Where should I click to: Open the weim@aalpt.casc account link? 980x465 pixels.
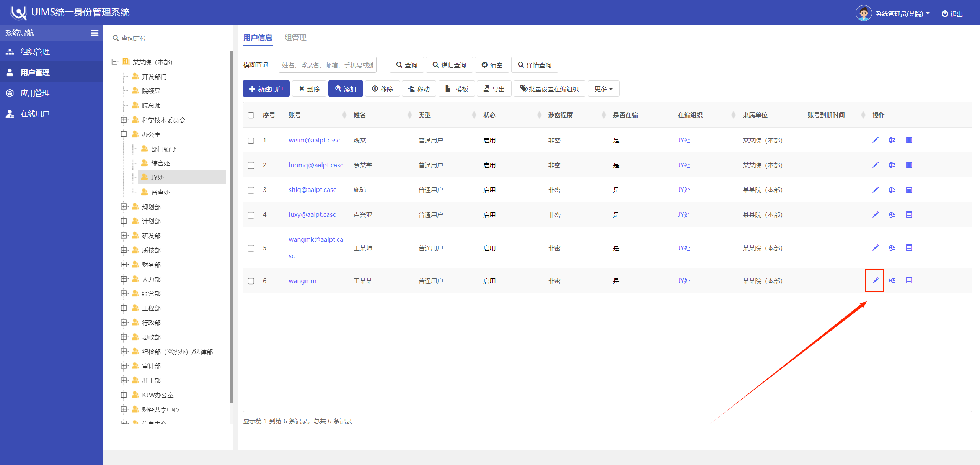(314, 140)
